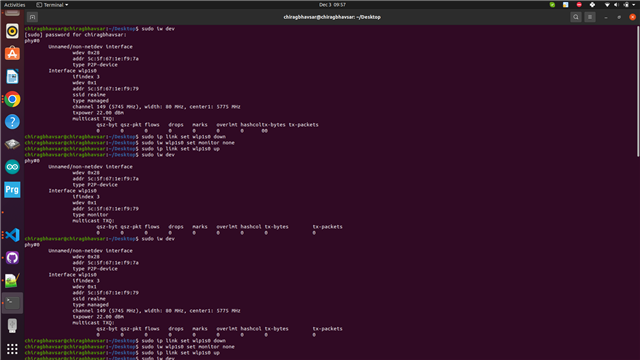The width and height of the screenshot is (640, 360).
Task: Click the white diamond tray icon
Action: (x=592, y=5)
